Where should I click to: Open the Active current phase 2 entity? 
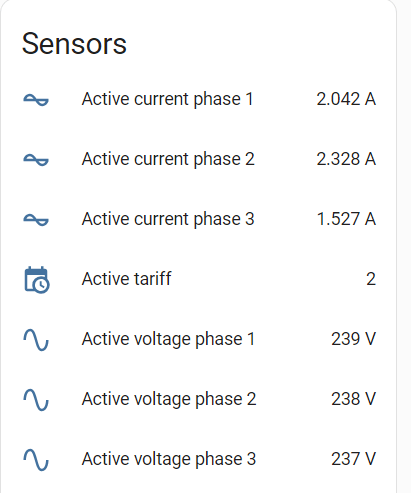[168, 159]
